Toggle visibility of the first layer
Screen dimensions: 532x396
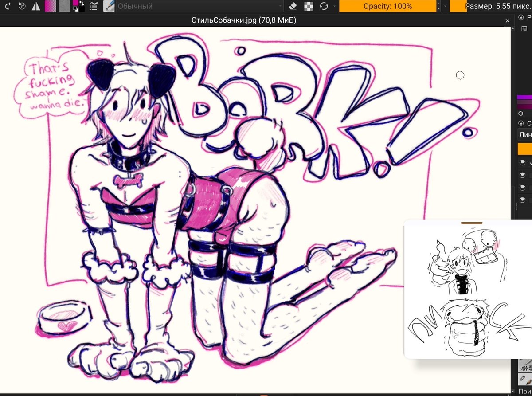[x=522, y=163]
